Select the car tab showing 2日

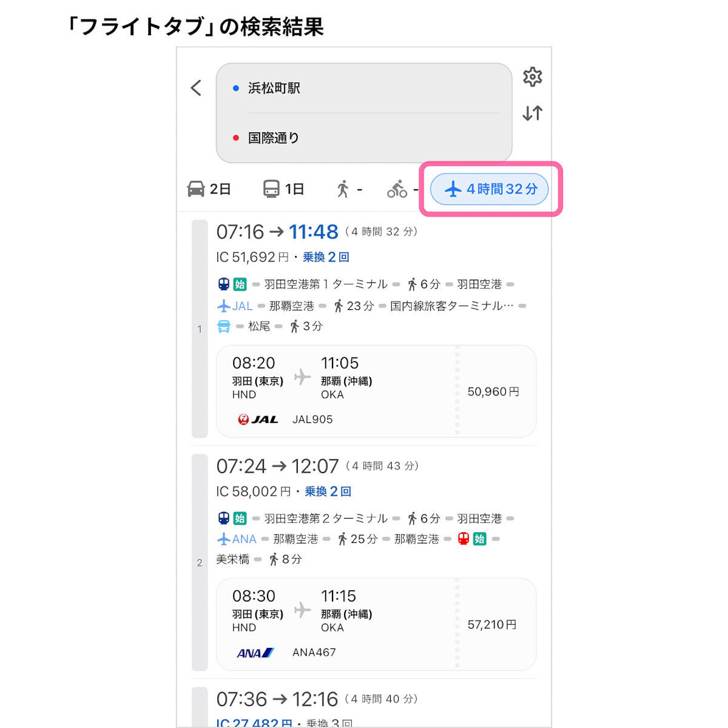(x=209, y=189)
